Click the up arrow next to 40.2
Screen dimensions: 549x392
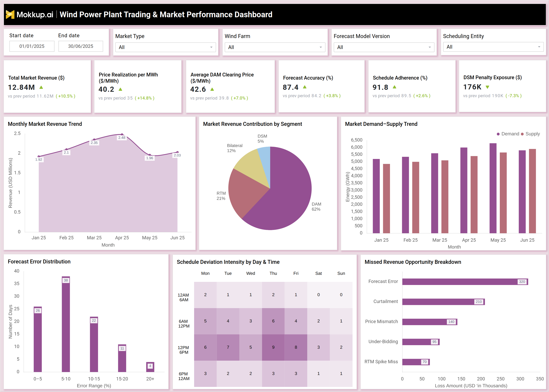point(120,89)
